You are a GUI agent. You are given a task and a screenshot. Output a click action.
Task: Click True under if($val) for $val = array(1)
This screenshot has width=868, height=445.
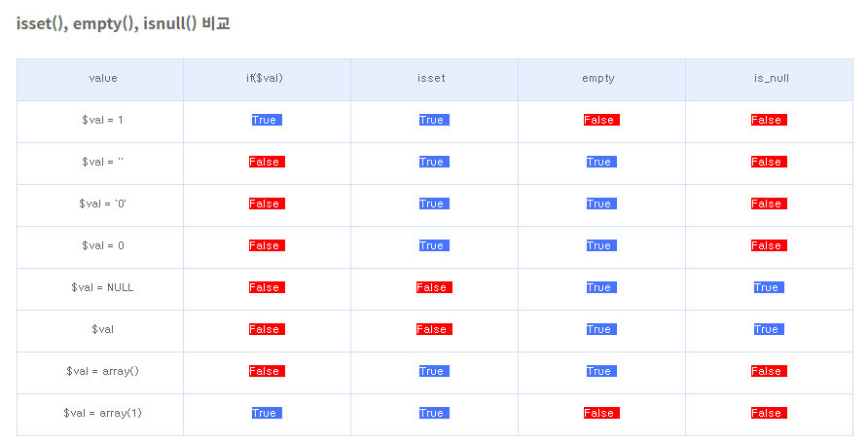[x=267, y=413]
